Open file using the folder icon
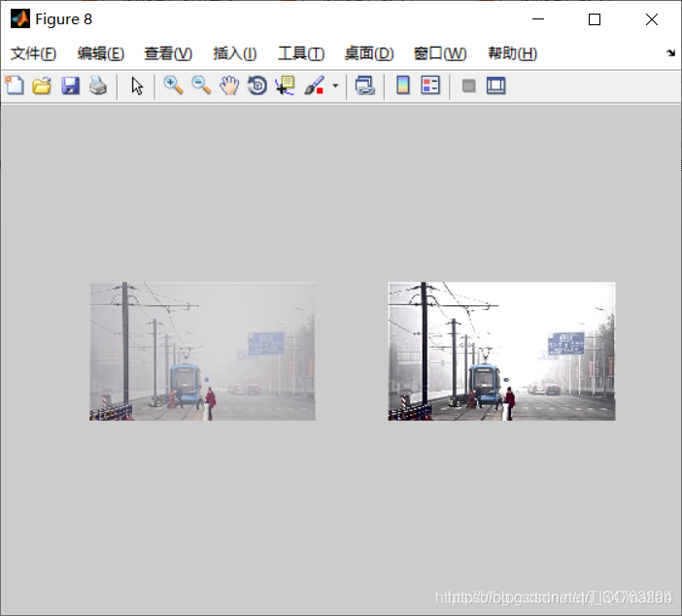Viewport: 682px width, 616px height. 42,86
